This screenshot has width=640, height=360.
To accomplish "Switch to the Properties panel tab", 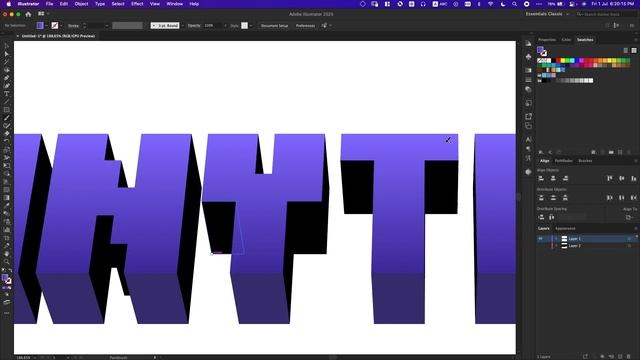I will (x=547, y=40).
